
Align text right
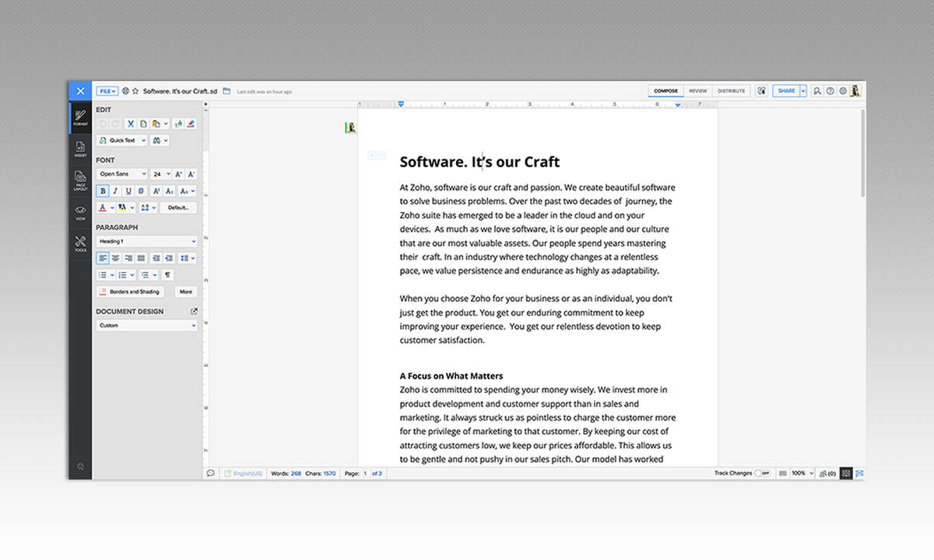(x=128, y=257)
